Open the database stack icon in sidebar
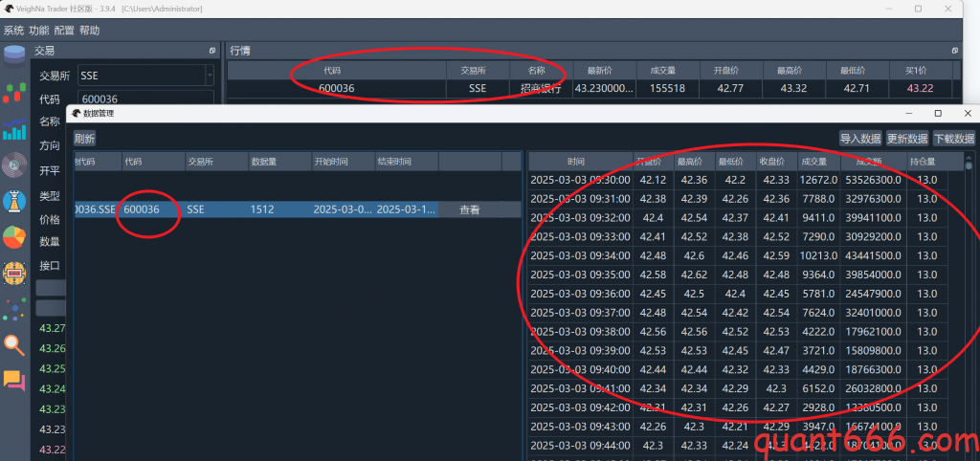This screenshot has height=461, width=980. point(14,55)
